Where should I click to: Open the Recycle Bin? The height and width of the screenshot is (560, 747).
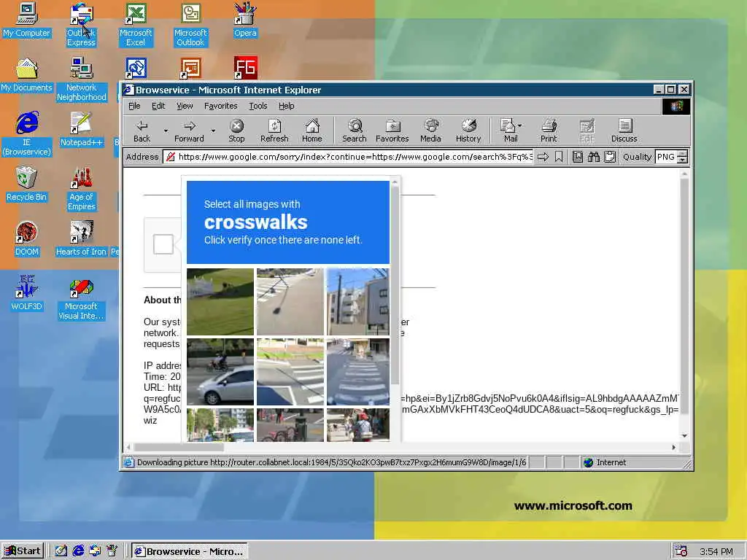tap(27, 184)
